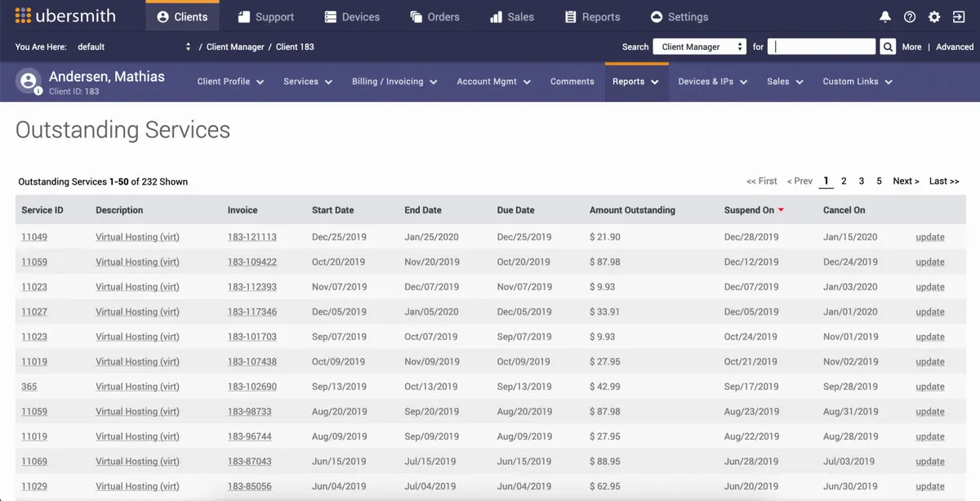Viewport: 980px width, 501px height.
Task: Open the Devices & IPs dropdown
Action: (x=711, y=82)
